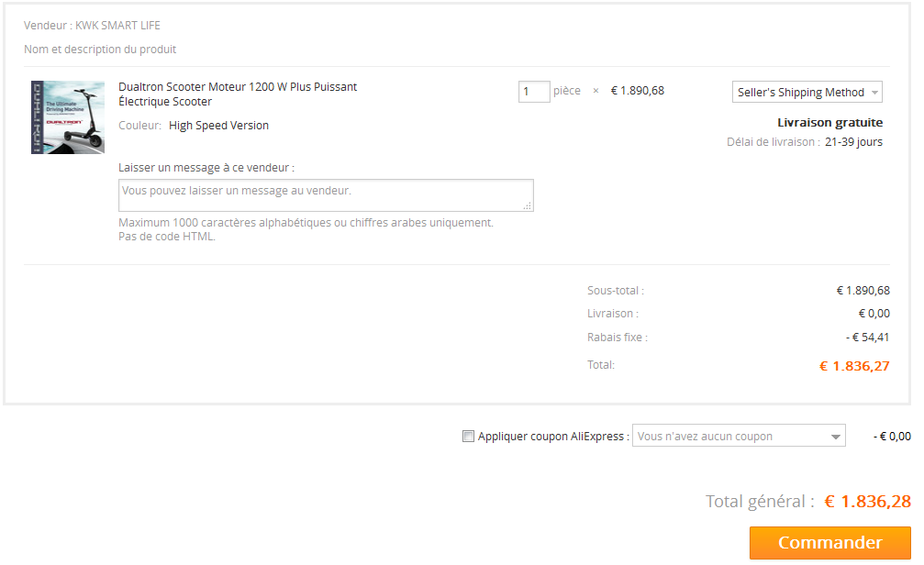Screen dimensions: 924x565
Task: Click the Livraison amount € 0,00
Action: pos(874,314)
